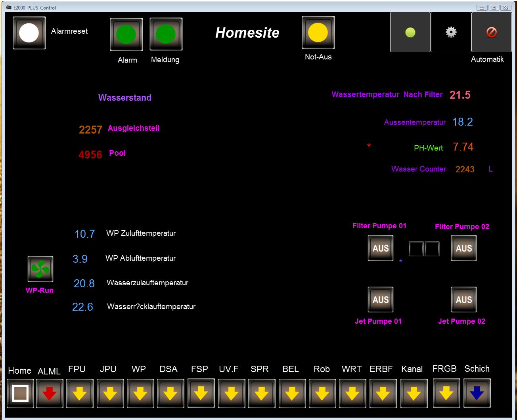Toggle Filter Pumpe 02 AUS switch

[x=463, y=248]
